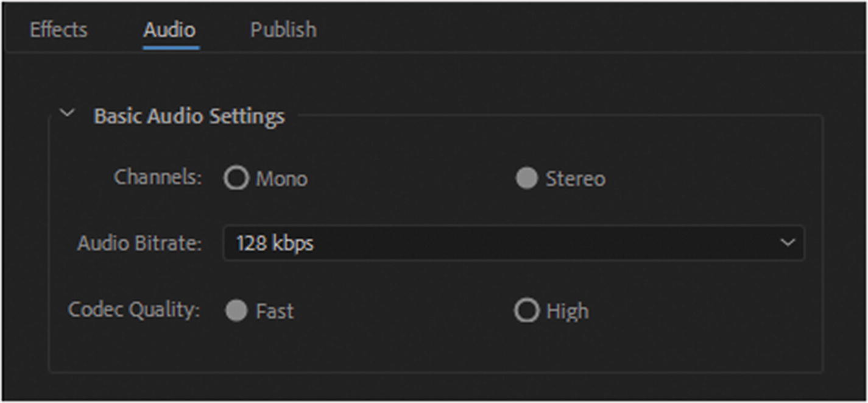Select the Mono channels radio button
Screen dimensions: 868x403
pyautogui.click(x=236, y=179)
